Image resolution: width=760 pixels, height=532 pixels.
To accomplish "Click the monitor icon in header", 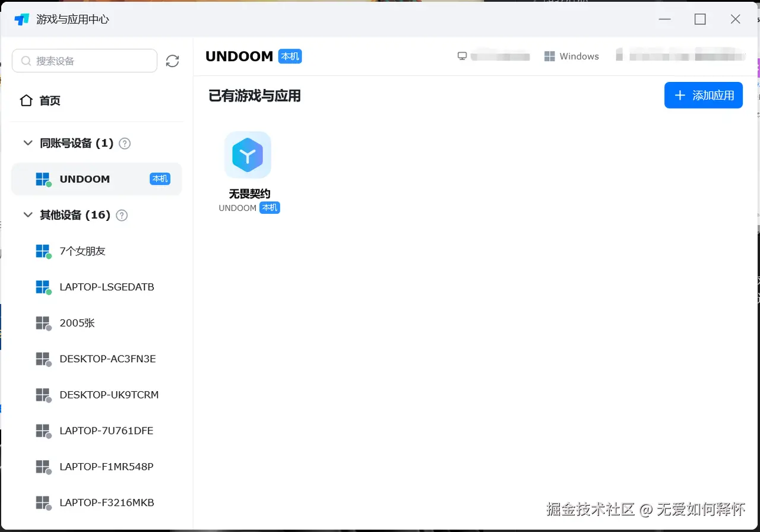I will click(x=462, y=56).
